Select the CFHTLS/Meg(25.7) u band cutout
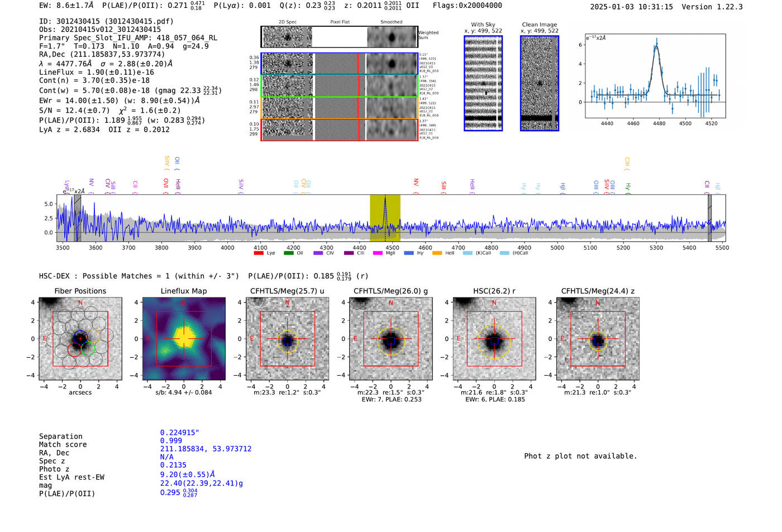 [287, 339]
